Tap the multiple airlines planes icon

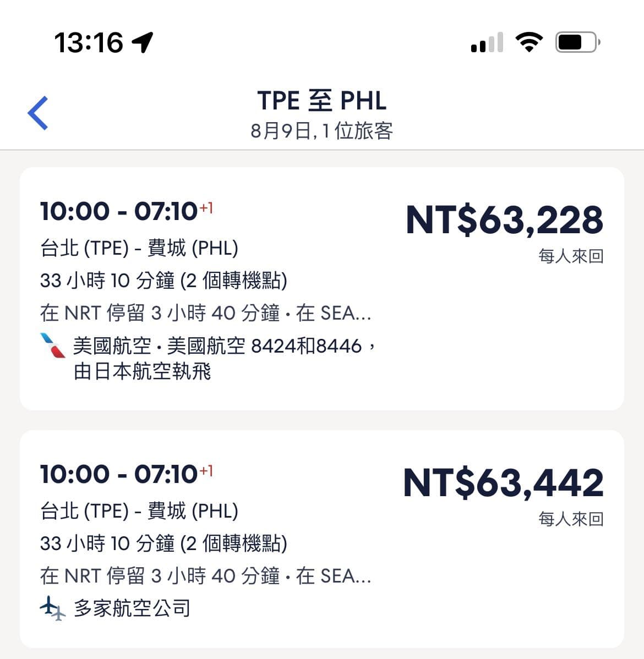point(53,608)
